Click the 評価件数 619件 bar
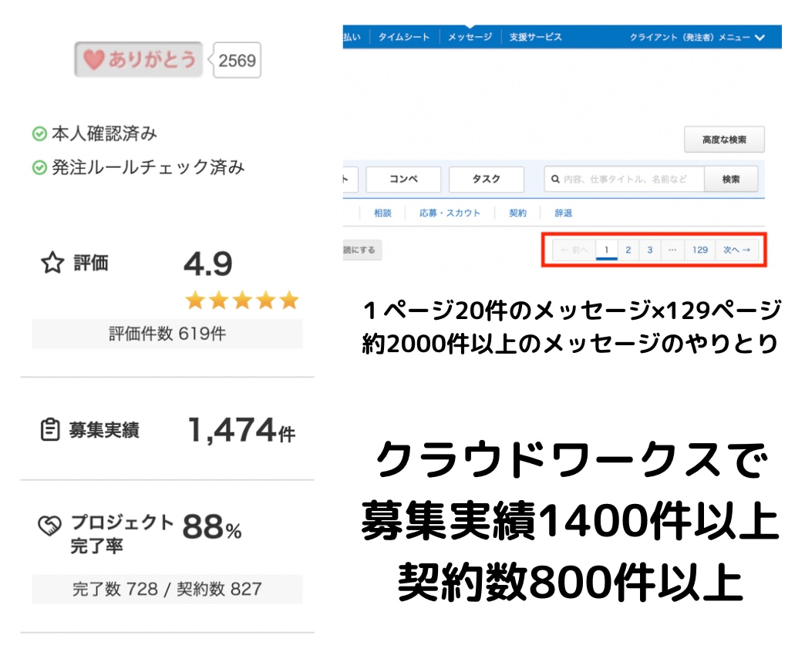 coord(167,334)
